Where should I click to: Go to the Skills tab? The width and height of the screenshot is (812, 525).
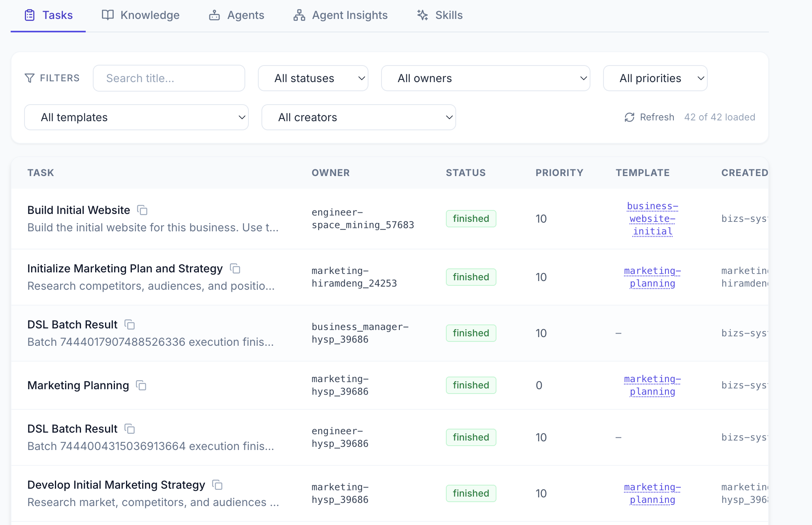point(440,15)
